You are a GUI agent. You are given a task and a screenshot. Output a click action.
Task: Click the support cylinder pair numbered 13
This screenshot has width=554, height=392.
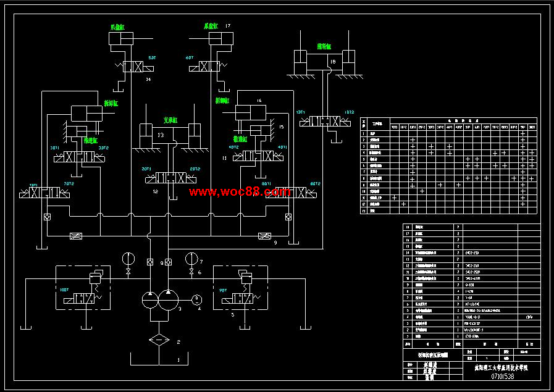(x=170, y=136)
